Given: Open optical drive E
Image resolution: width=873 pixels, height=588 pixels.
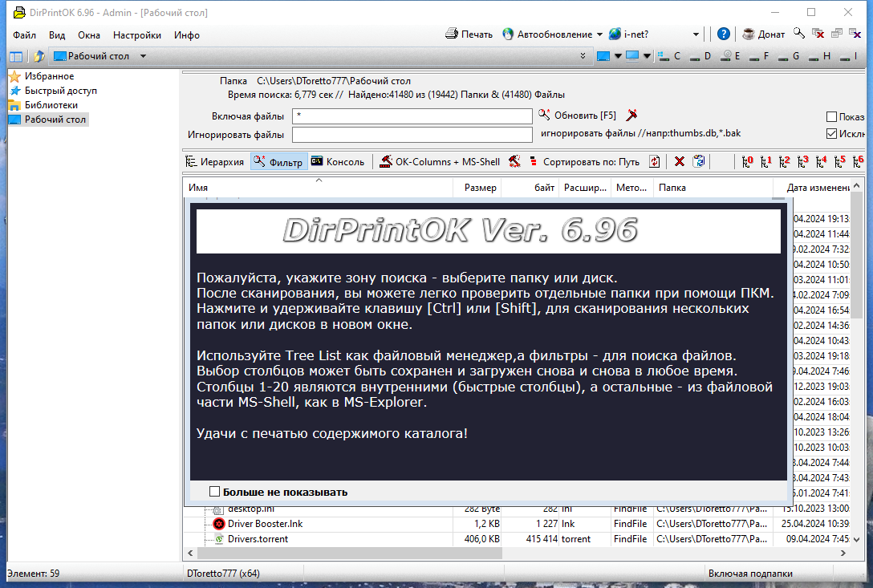Looking at the screenshot, I should (730, 55).
